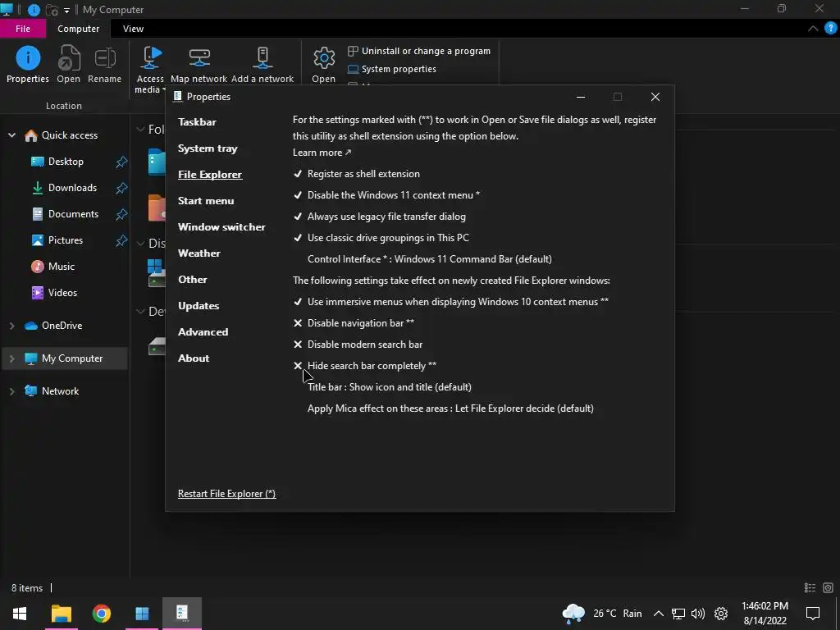Open Advanced section in Properties
The height and width of the screenshot is (630, 840).
[x=203, y=331]
